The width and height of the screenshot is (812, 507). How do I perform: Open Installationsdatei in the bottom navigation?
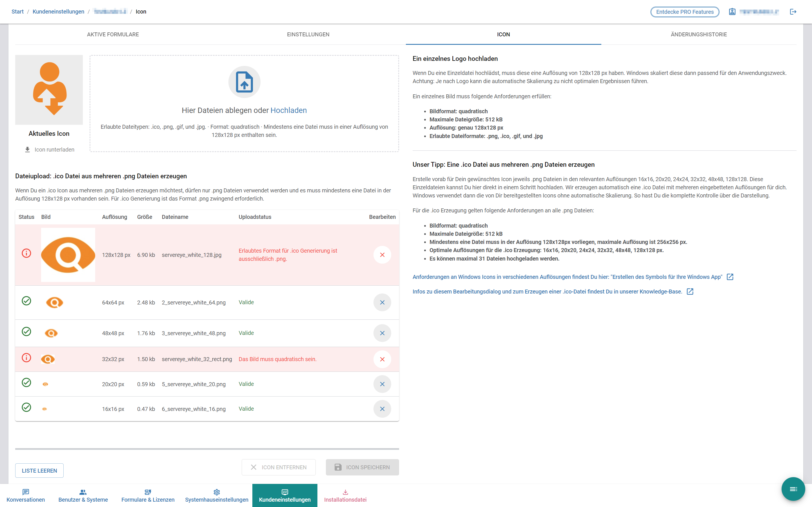tap(345, 496)
